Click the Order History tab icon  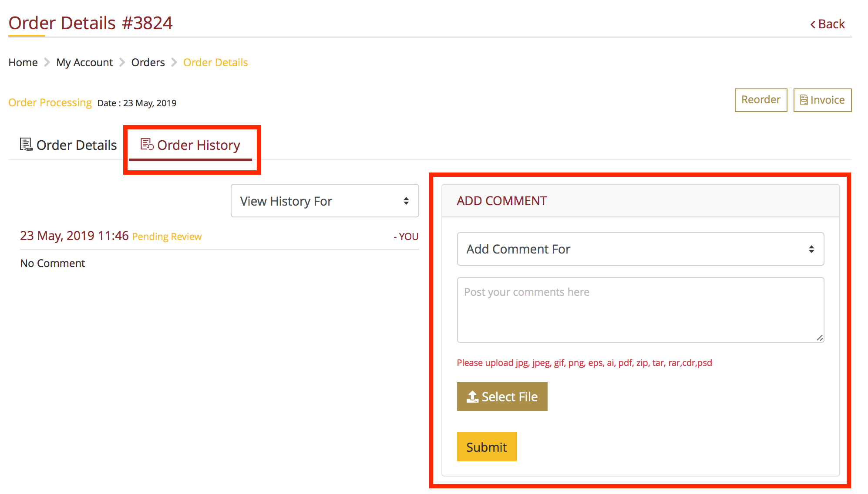[x=147, y=144]
